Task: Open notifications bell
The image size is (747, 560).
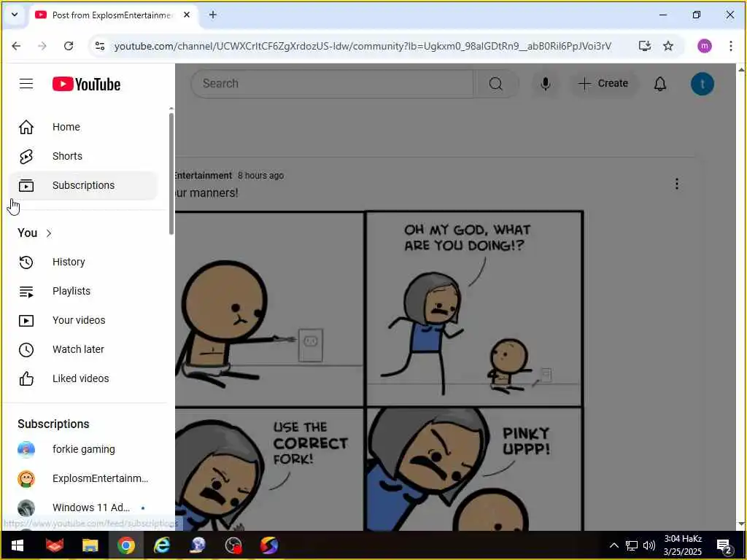Action: [659, 84]
